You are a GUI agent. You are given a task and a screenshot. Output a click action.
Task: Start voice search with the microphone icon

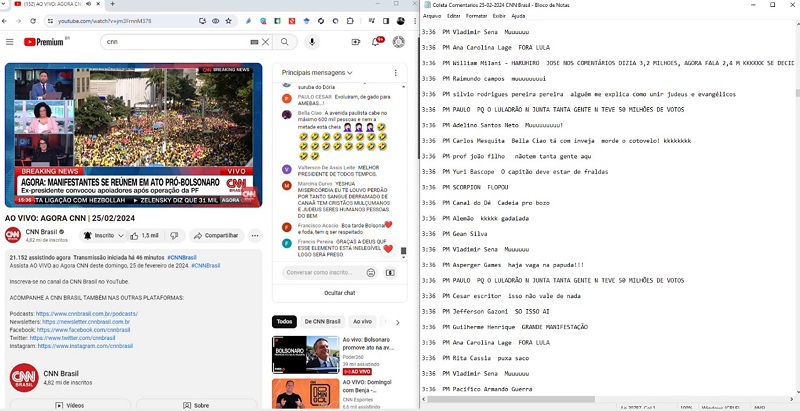tap(312, 42)
